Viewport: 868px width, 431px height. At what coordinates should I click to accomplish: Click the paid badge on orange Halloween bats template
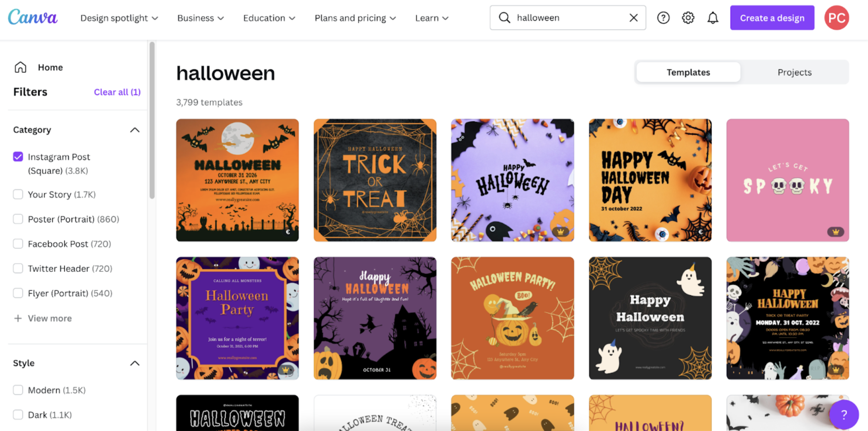coord(288,232)
